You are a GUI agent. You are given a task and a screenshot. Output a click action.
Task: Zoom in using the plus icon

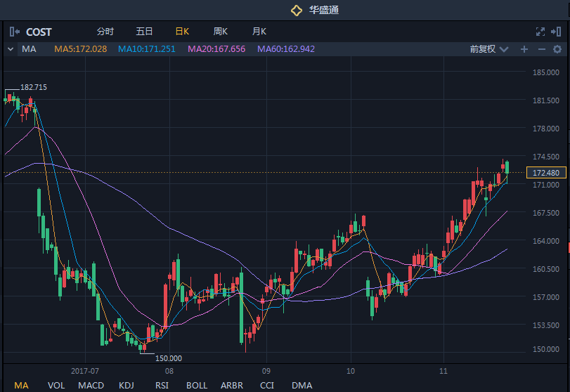pos(524,49)
